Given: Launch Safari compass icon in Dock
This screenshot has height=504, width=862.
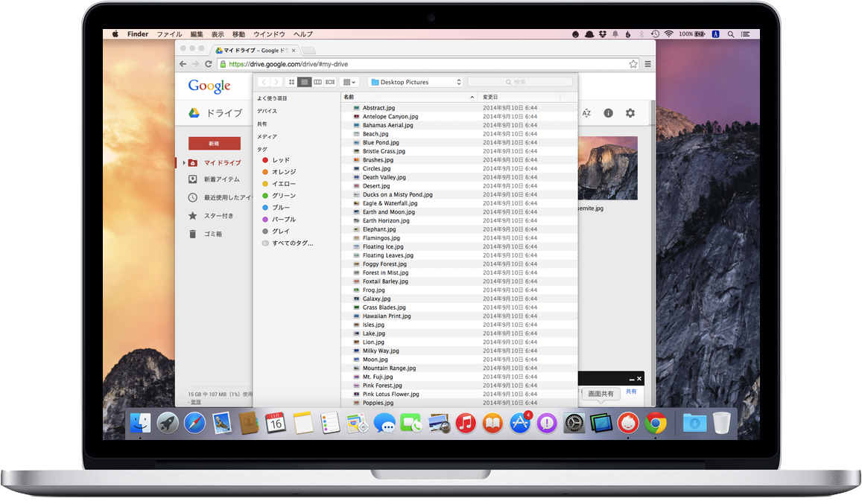Looking at the screenshot, I should pyautogui.click(x=194, y=423).
